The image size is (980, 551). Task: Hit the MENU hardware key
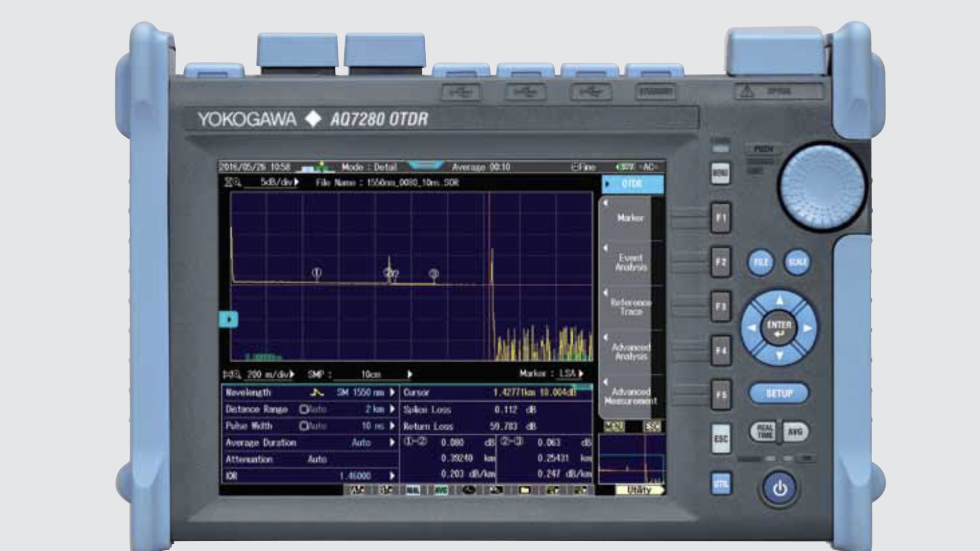tap(721, 173)
